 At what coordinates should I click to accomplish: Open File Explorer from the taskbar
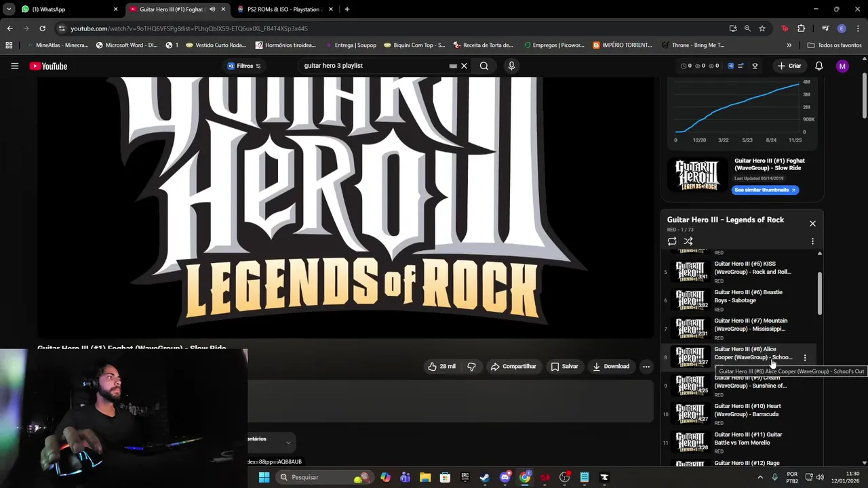pyautogui.click(x=425, y=477)
